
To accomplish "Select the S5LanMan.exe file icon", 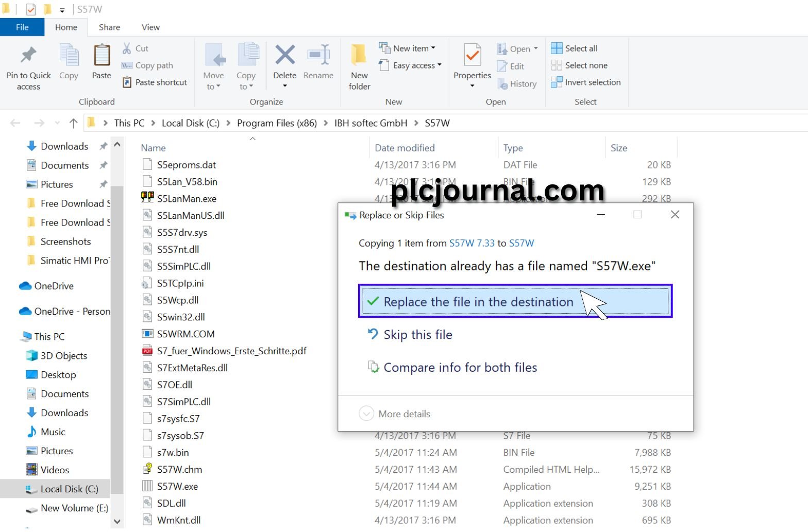I will (147, 198).
